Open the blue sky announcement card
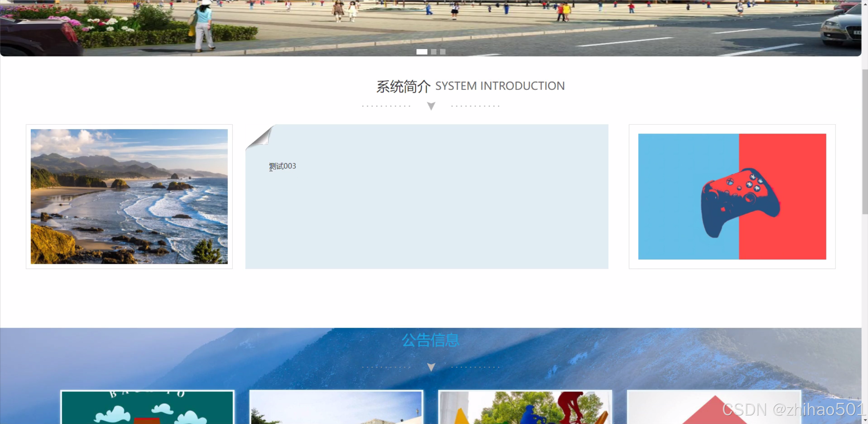Viewport: 868px width, 424px height. coord(336,407)
